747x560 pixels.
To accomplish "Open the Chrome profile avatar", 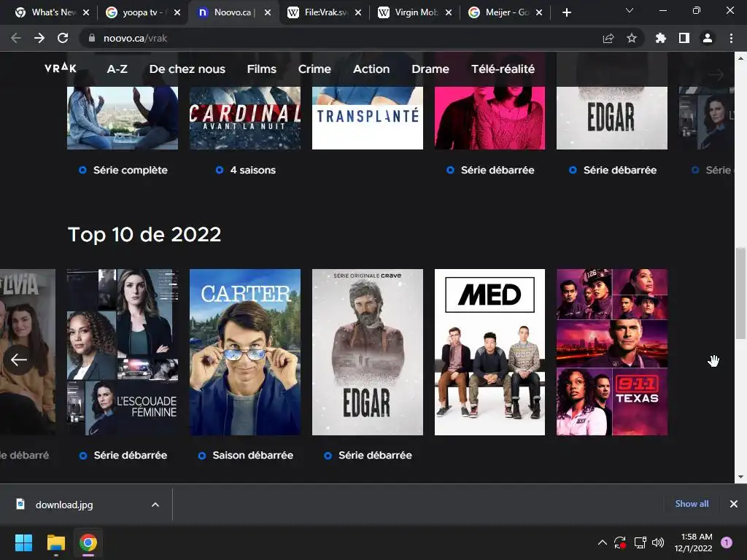I will (708, 38).
